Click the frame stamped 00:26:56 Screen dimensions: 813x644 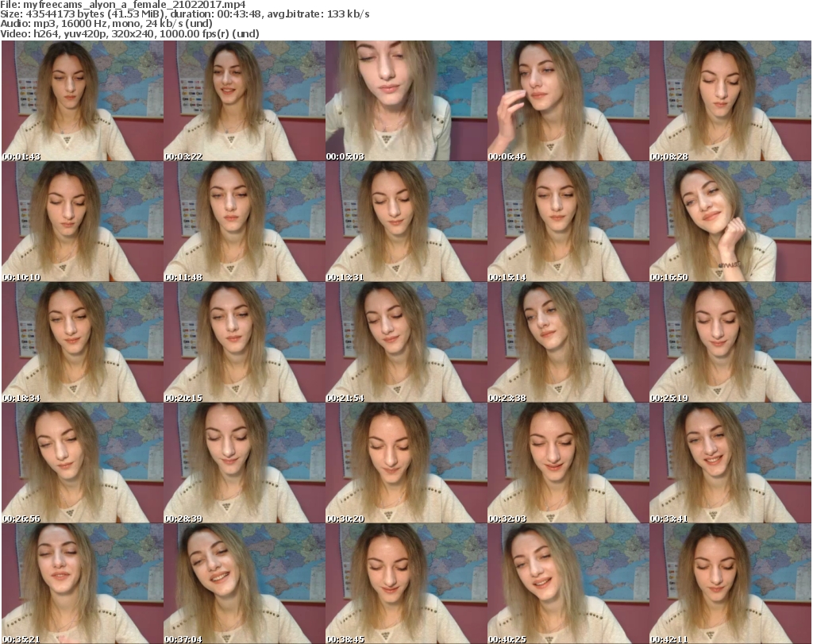tap(83, 463)
